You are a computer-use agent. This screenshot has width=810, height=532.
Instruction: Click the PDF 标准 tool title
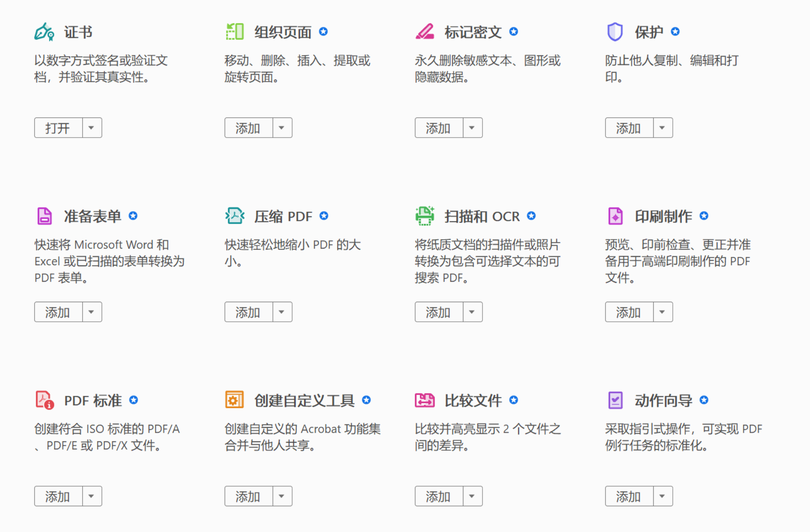coord(93,401)
